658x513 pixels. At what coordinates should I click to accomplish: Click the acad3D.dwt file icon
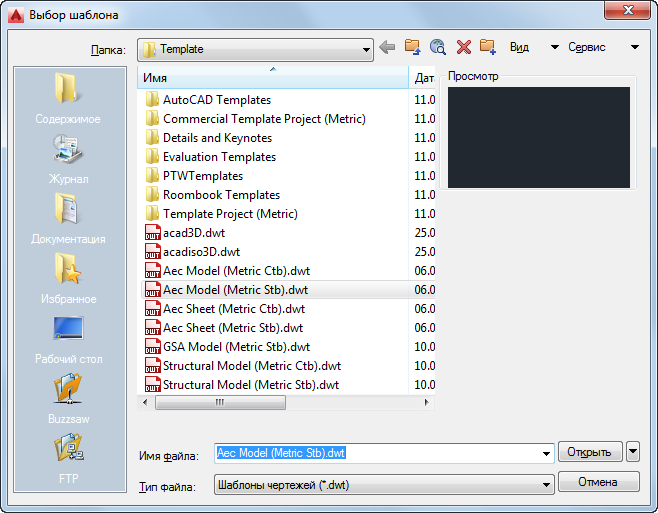coord(152,233)
